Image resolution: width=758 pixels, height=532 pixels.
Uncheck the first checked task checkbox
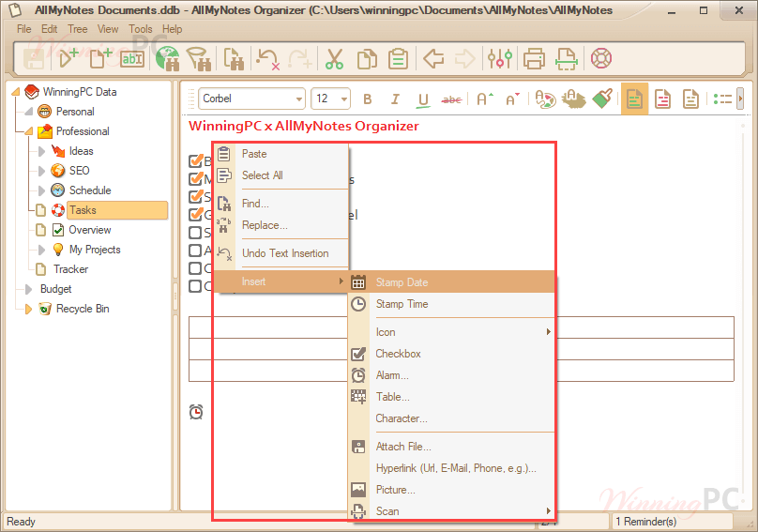pyautogui.click(x=196, y=160)
